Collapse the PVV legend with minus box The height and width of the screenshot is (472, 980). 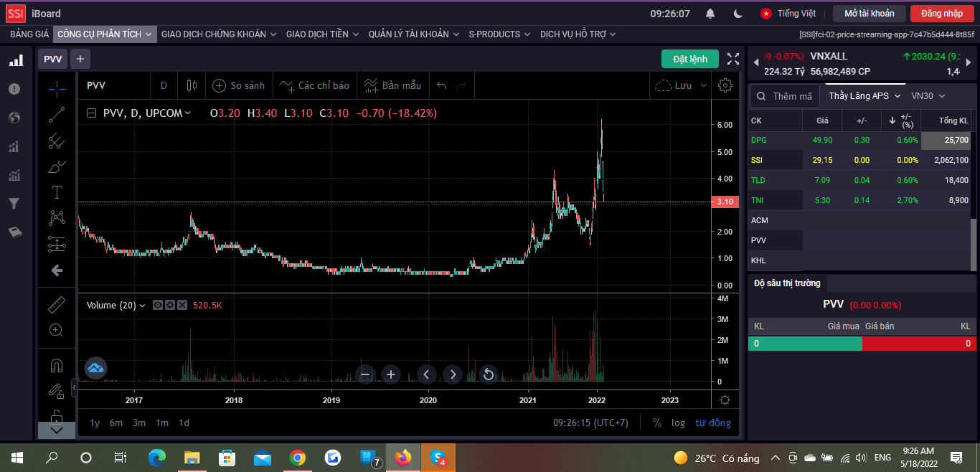[91, 113]
